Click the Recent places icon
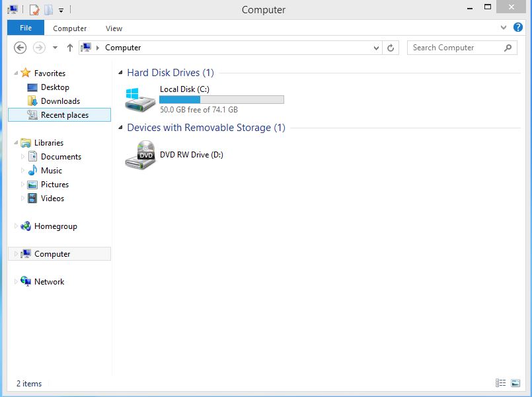The height and width of the screenshot is (397, 532). click(32, 114)
